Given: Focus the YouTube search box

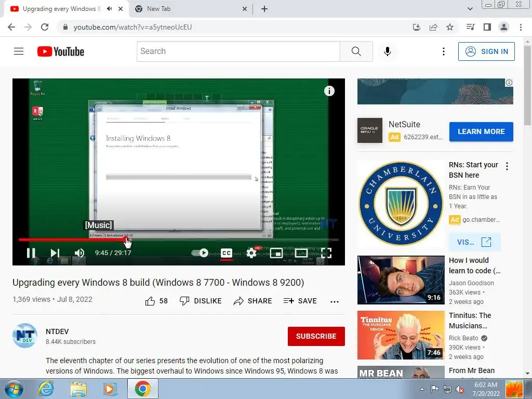Looking at the screenshot, I should pos(238,51).
